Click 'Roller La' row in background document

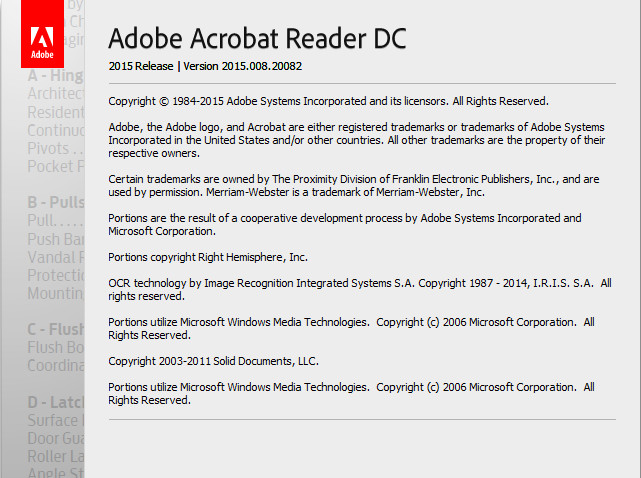(x=56, y=456)
